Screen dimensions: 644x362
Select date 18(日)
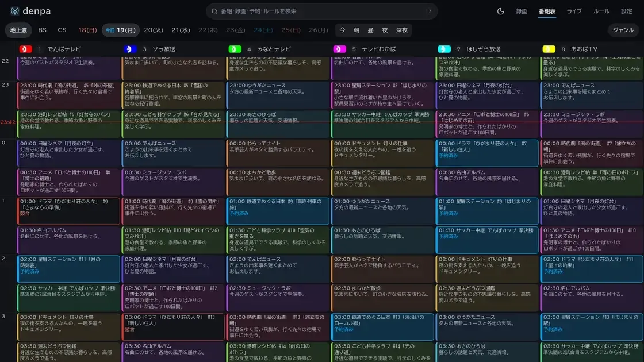(87, 30)
